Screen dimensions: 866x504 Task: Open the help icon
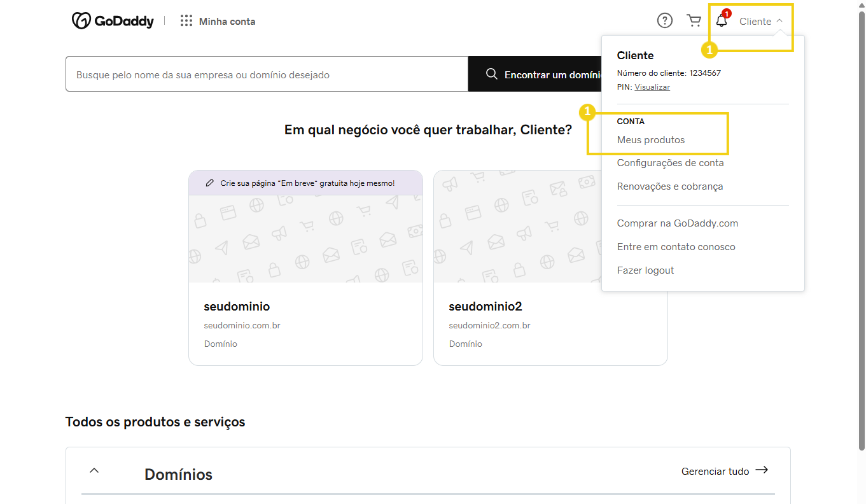(664, 20)
